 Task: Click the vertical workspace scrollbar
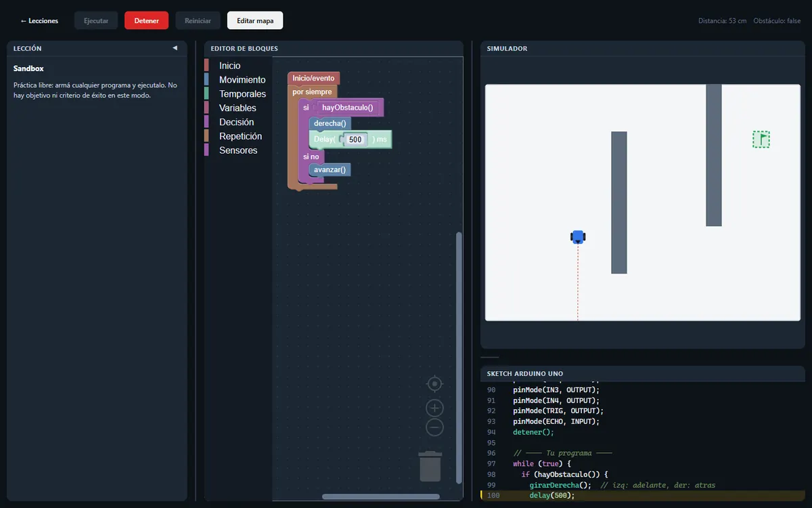459,358
